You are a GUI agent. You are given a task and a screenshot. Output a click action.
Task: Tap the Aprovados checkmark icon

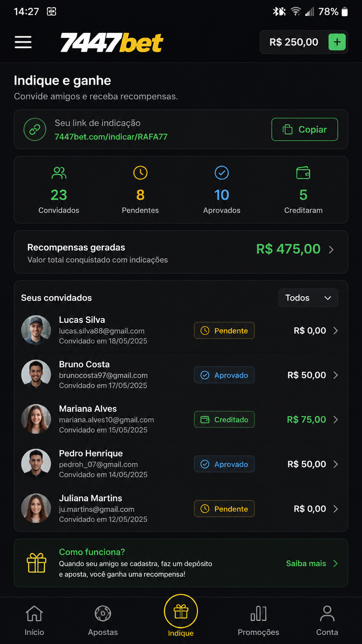pos(222,173)
